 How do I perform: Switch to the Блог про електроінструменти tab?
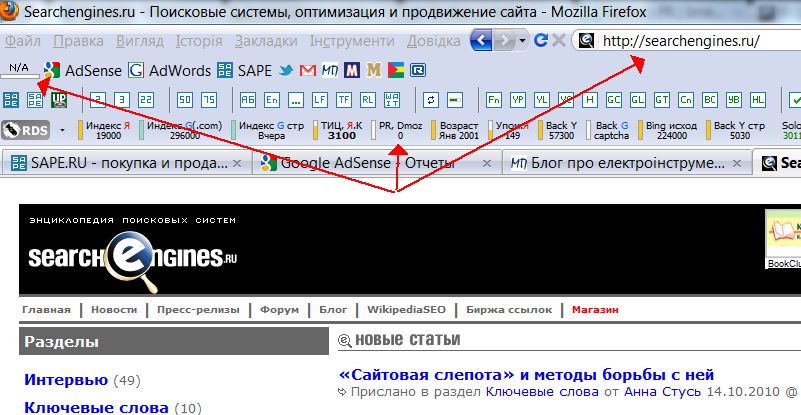pyautogui.click(x=626, y=163)
